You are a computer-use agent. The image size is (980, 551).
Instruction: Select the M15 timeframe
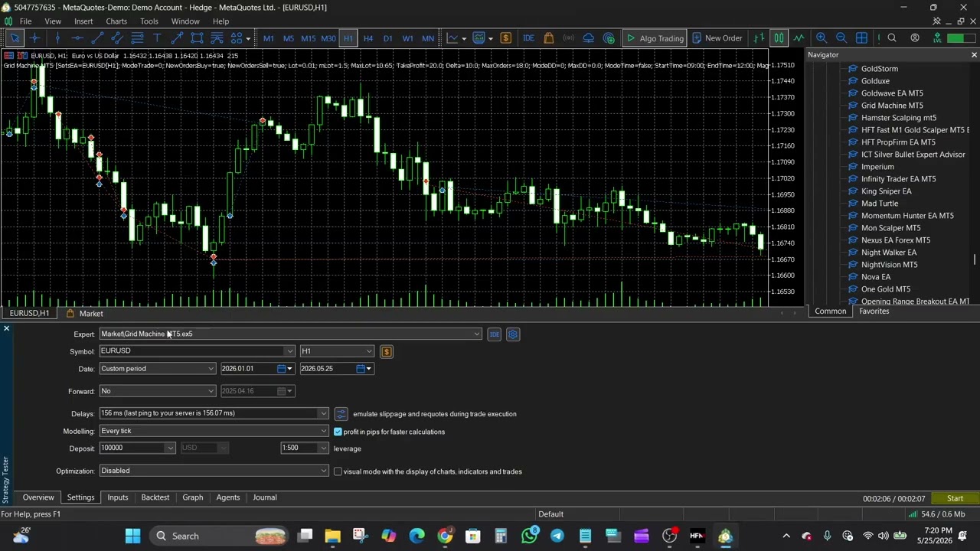coord(308,38)
